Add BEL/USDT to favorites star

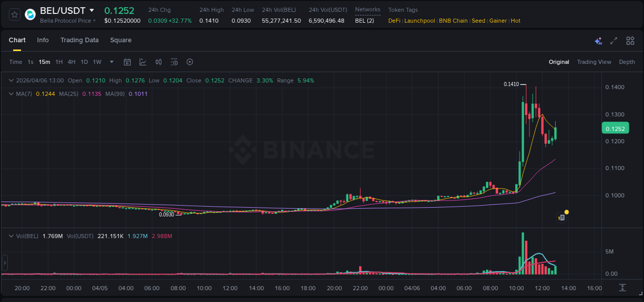(14, 14)
